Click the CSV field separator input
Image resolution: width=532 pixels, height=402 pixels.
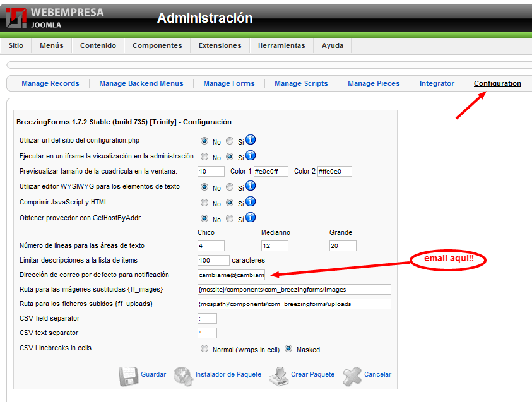click(x=207, y=319)
